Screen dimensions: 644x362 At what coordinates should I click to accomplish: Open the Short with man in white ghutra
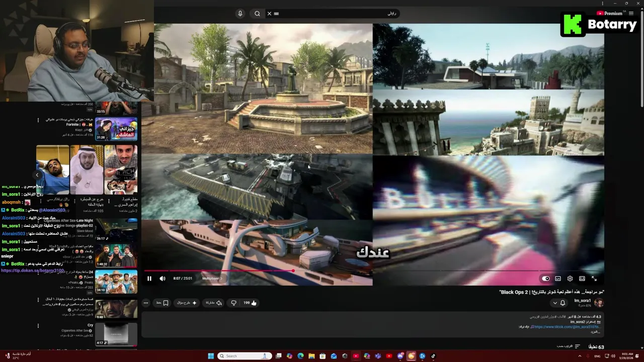pyautogui.click(x=87, y=169)
